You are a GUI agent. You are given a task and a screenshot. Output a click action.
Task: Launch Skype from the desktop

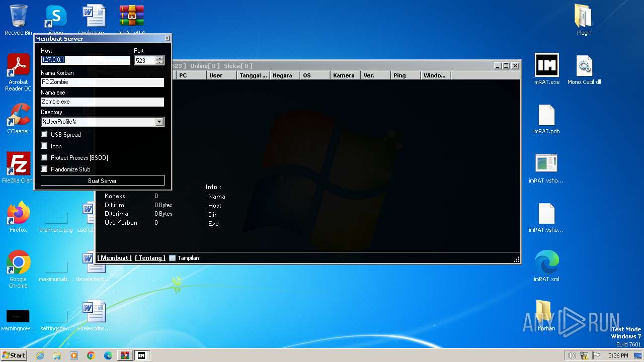tap(56, 19)
